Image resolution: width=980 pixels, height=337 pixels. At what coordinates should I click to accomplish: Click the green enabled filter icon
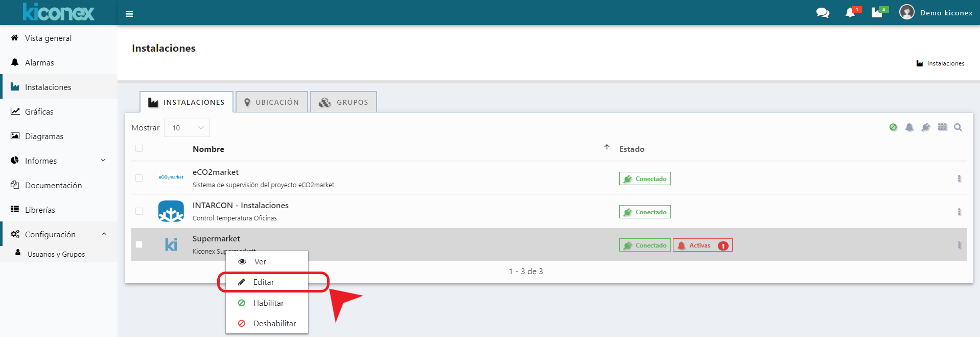tap(893, 127)
